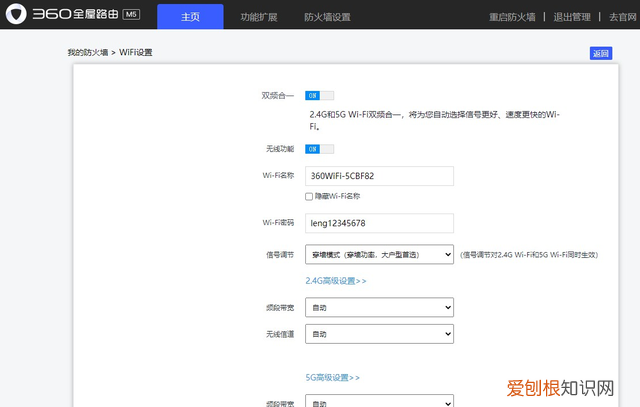Open the 2.4G 频段带宽 dropdown
Viewport: 640px width, 407px height.
(379, 307)
